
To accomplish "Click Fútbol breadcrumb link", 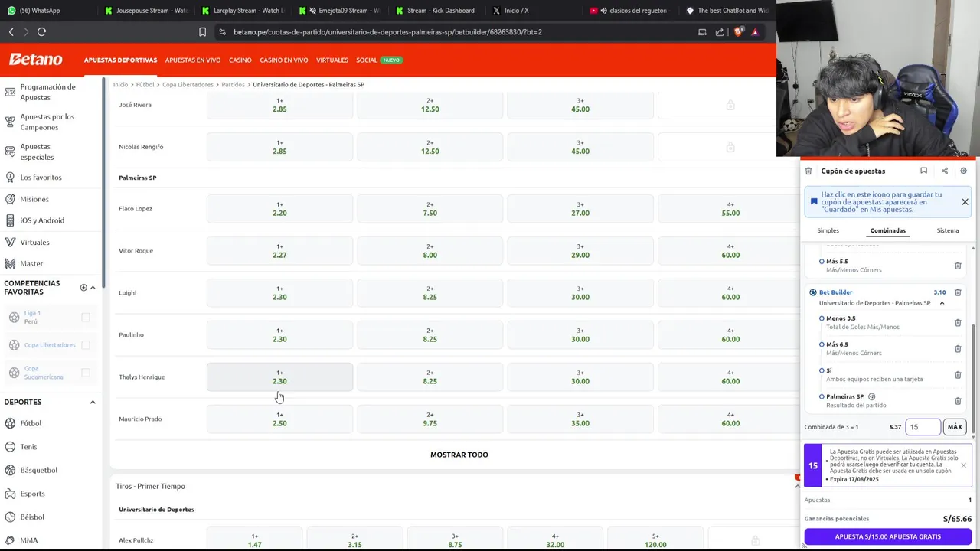I will click(x=145, y=85).
